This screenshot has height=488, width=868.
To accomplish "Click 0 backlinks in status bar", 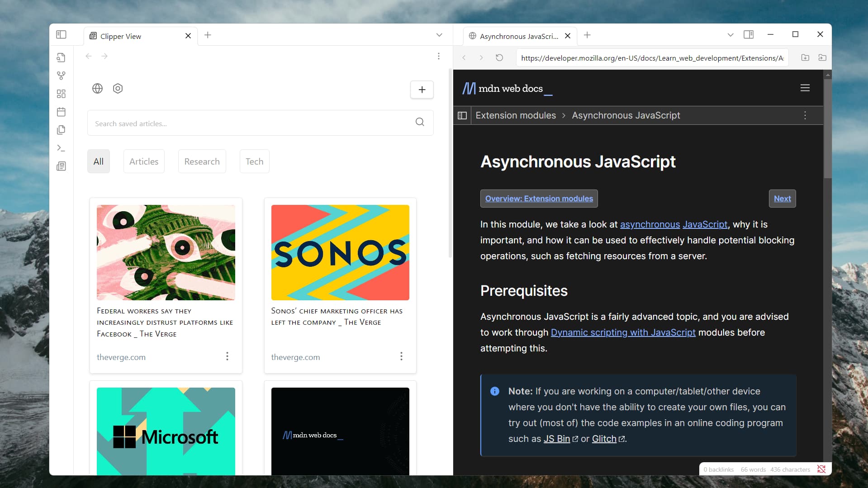I will pyautogui.click(x=718, y=469).
